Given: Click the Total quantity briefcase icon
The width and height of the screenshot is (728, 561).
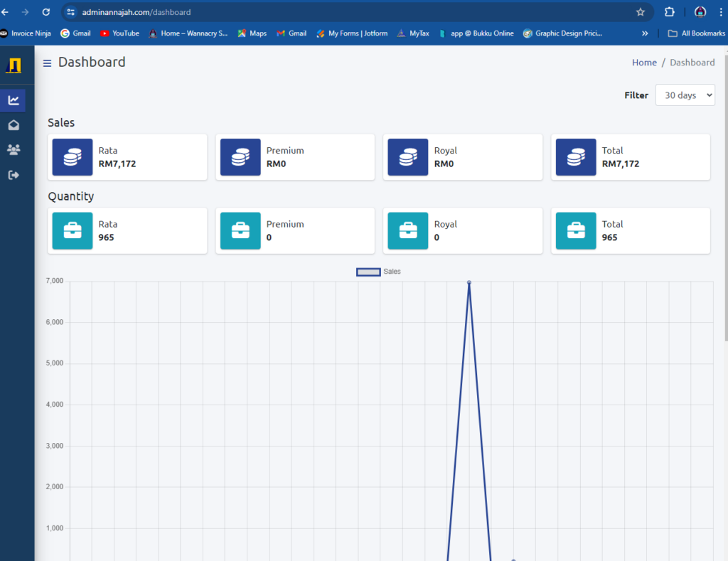Looking at the screenshot, I should pos(576,231).
